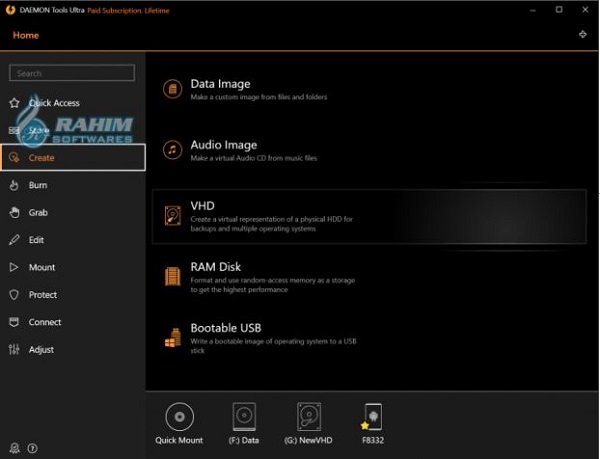Choose the Data Image option title
This screenshot has width=600, height=459.
(220, 84)
